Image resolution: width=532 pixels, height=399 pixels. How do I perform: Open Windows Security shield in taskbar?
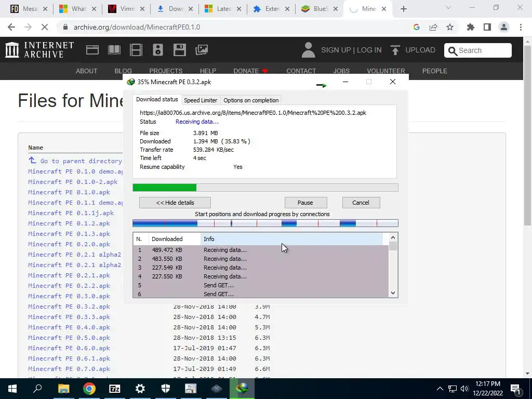pyautogui.click(x=166, y=389)
